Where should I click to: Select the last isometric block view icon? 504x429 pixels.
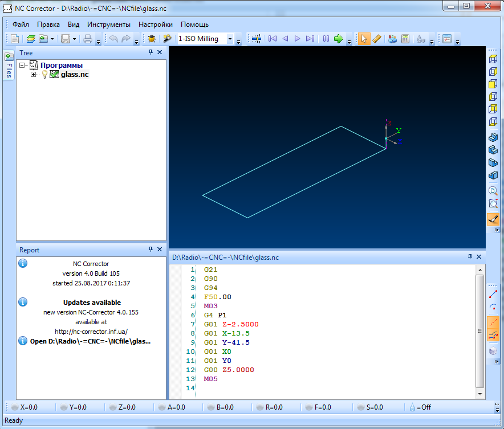click(493, 175)
